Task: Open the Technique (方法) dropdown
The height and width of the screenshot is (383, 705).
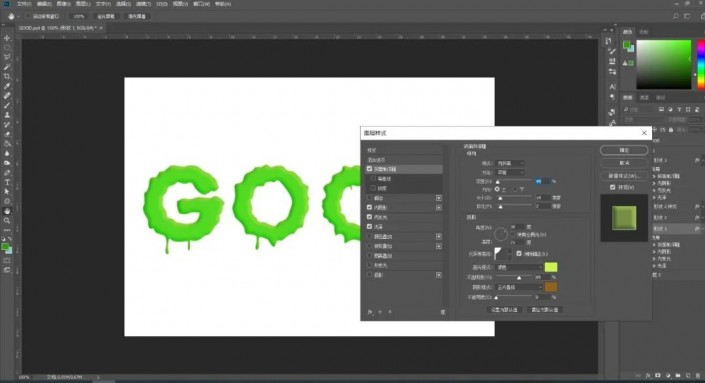Action: coord(509,173)
